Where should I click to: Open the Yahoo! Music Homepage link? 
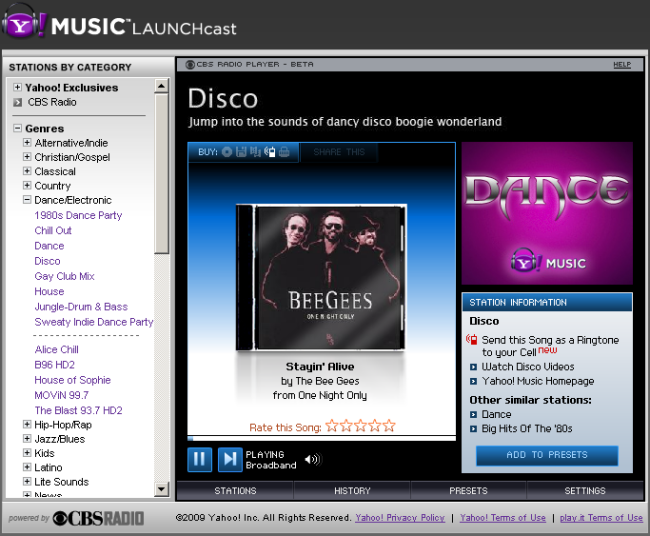(x=538, y=381)
